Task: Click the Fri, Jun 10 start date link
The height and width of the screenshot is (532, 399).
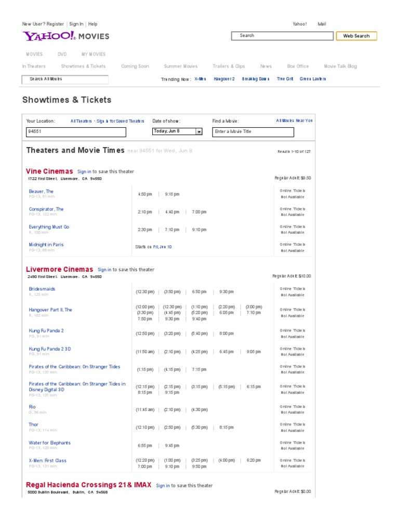Action: pos(162,247)
